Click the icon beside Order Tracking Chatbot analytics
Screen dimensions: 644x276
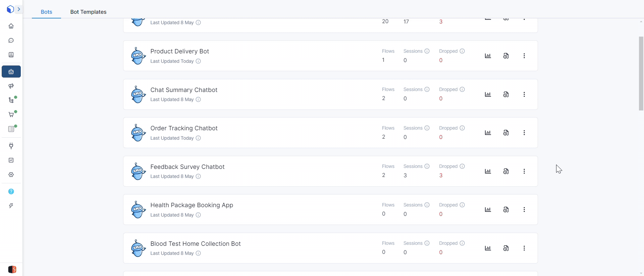pyautogui.click(x=506, y=133)
